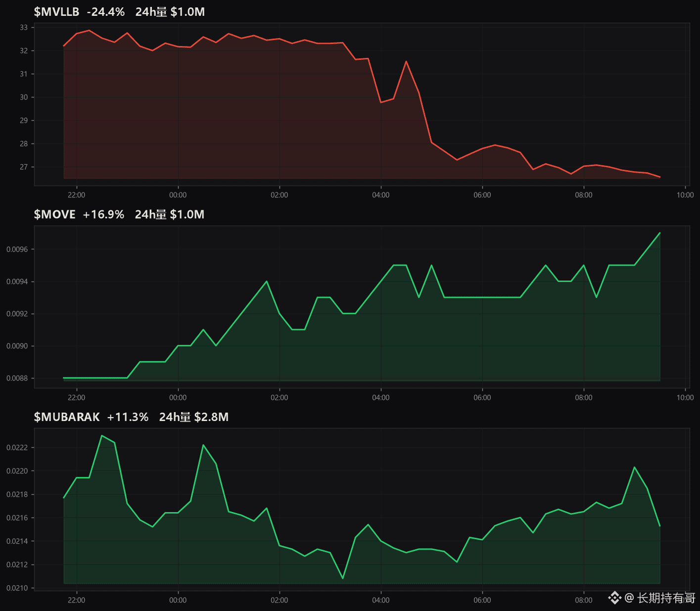This screenshot has width=700, height=611.
Task: Click the 29 price label on MVLLB axis
Action: 24,120
